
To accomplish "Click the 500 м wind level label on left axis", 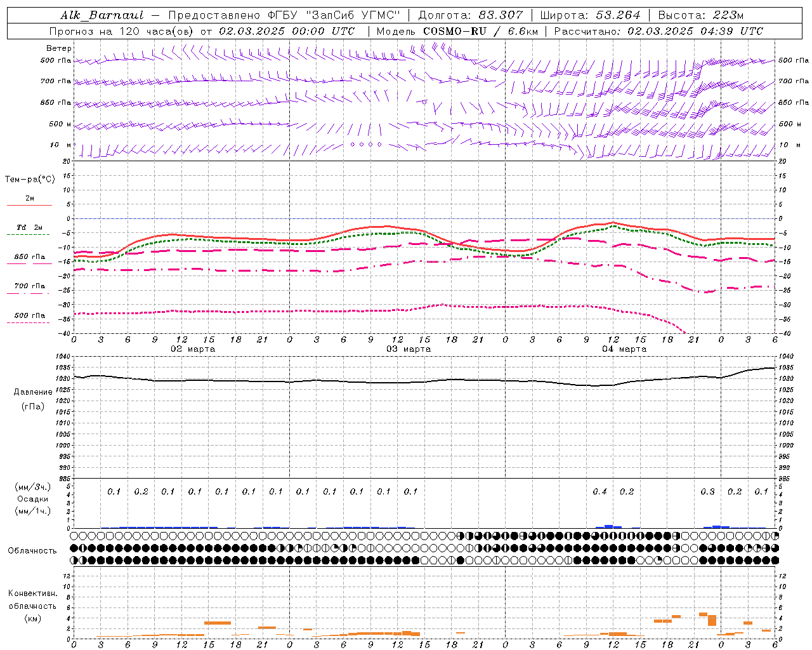I will tap(60, 124).
